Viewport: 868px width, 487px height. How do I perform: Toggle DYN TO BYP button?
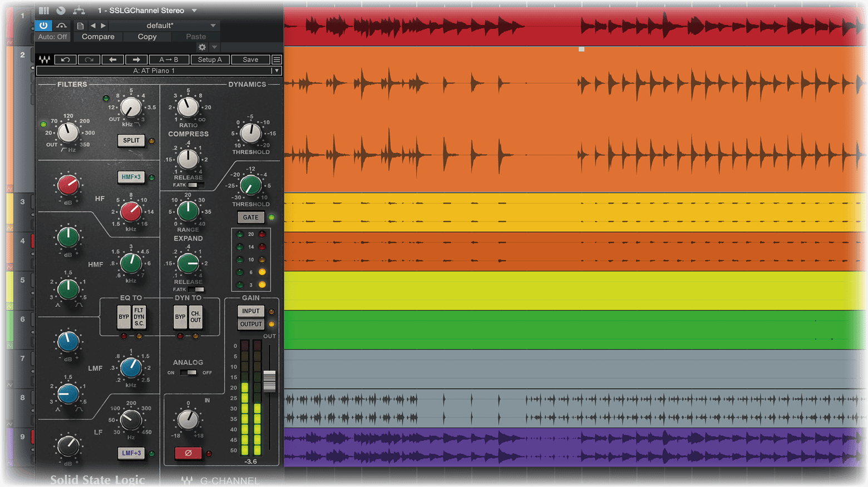[x=180, y=317]
